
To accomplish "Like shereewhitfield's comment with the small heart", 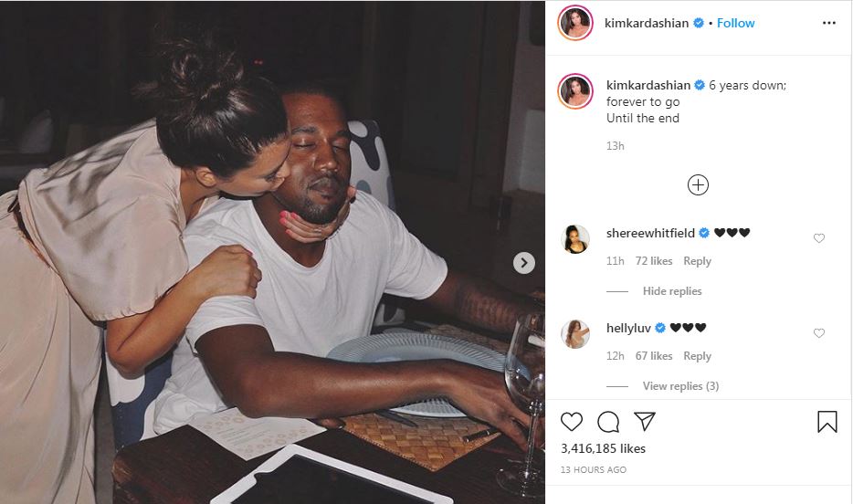I will coord(818,238).
